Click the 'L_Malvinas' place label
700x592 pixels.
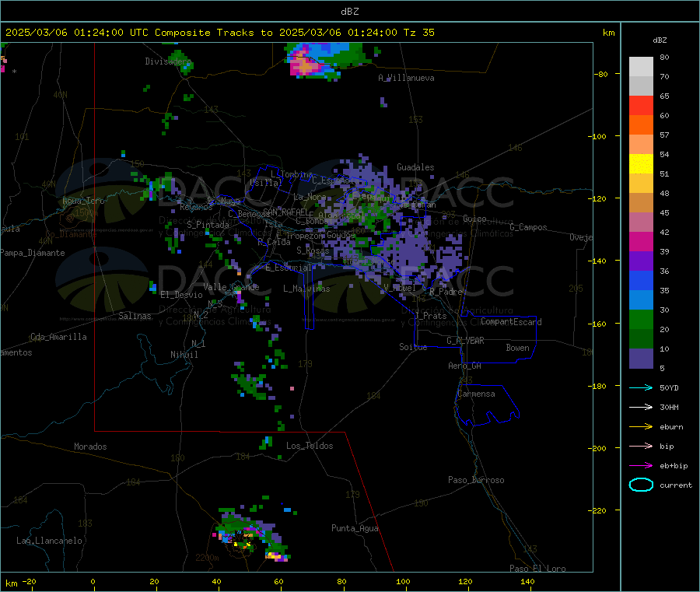click(x=306, y=289)
